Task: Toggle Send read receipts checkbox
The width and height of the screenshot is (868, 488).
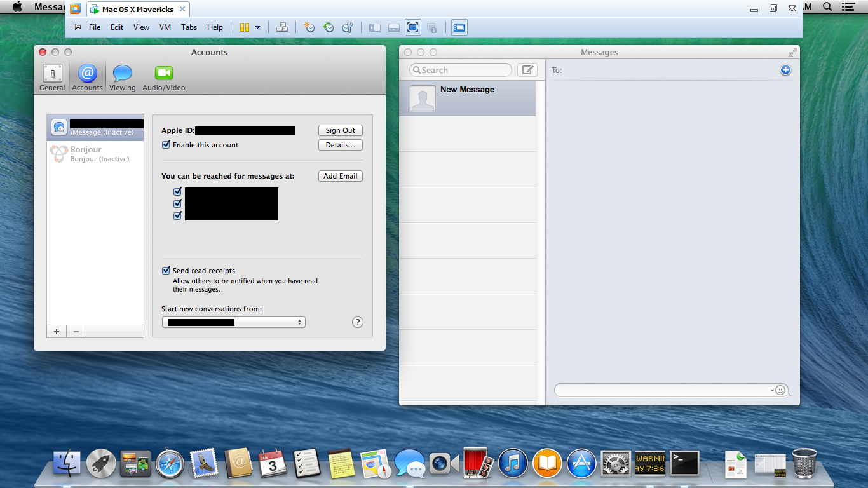Action: tap(166, 270)
